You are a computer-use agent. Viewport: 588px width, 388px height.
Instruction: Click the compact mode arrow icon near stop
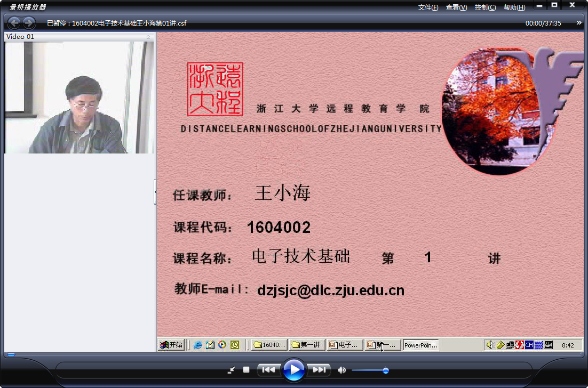coord(231,370)
